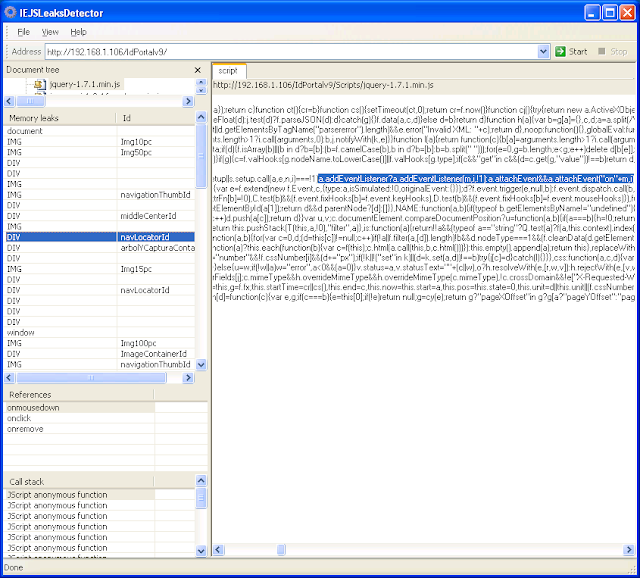This screenshot has height=578, width=640.
Task: Click the Id column header
Action: point(156,118)
